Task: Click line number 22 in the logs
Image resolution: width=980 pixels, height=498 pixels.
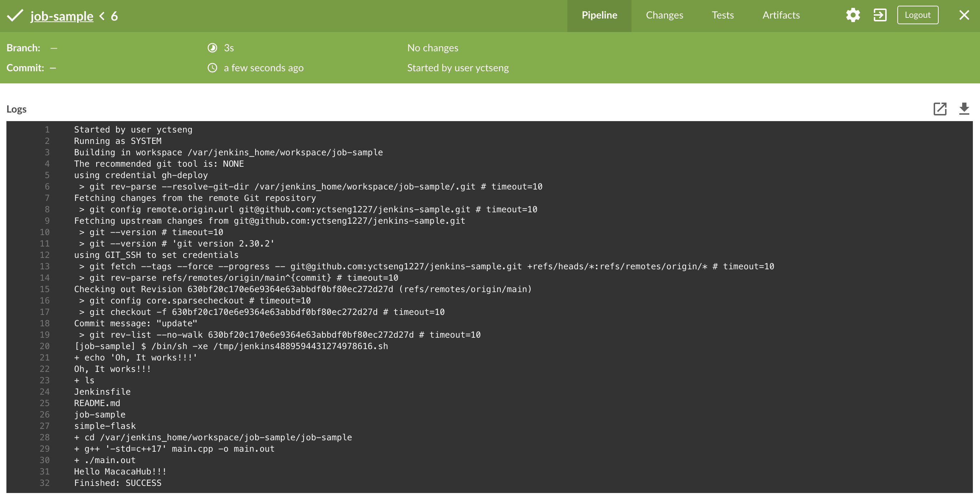Action: point(45,369)
